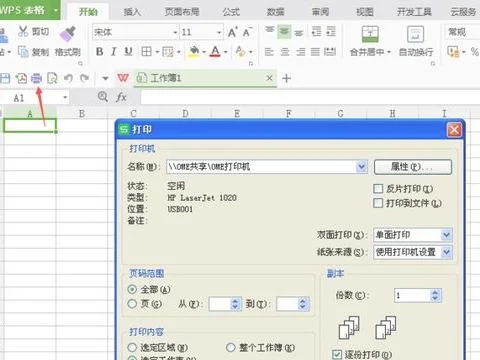Click the red font color A swatch
480x360 pixels.
215,52
